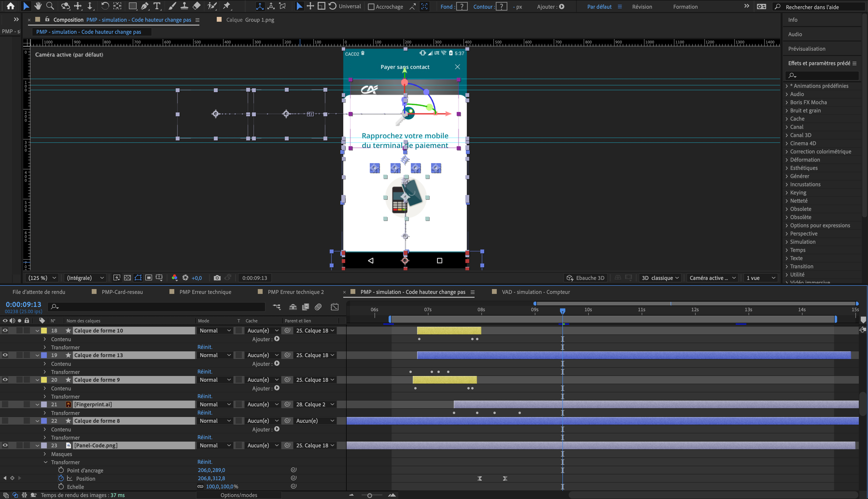Image resolution: width=868 pixels, height=499 pixels.
Task: Switch to PMP Erreur technique 2 tab
Action: coord(295,292)
